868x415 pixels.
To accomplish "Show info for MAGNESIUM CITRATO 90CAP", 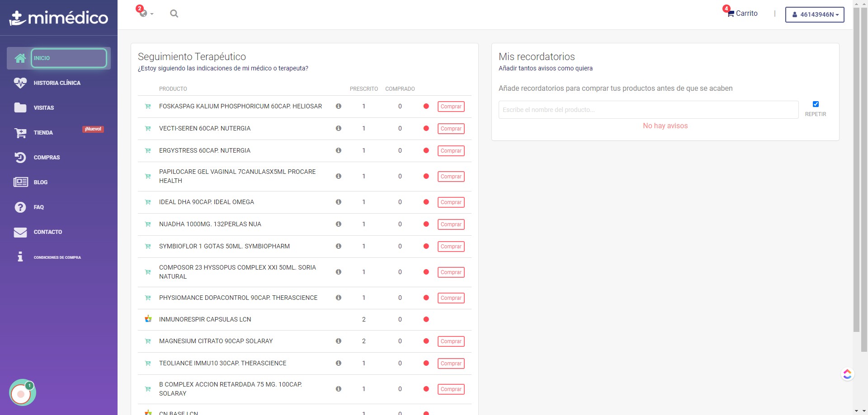I will (x=338, y=341).
